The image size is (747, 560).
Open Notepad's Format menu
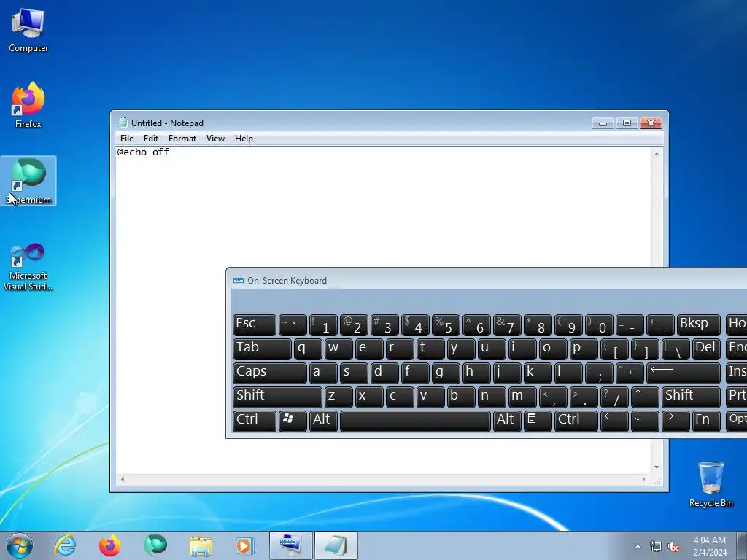pyautogui.click(x=182, y=138)
